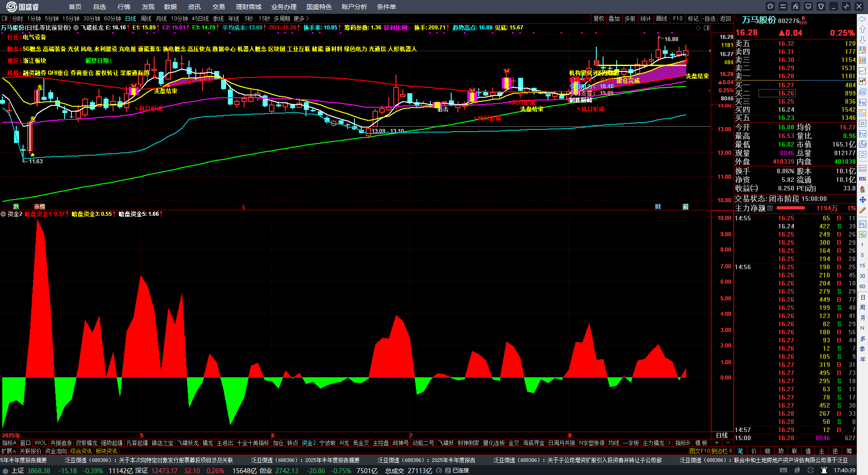Click the up arrow sidebar icon
The image size is (868, 475).
863,29
